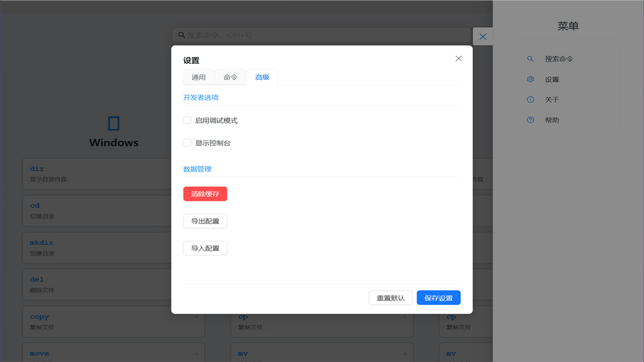Click the 导出配置 button
This screenshot has height=362, width=644.
(205, 221)
